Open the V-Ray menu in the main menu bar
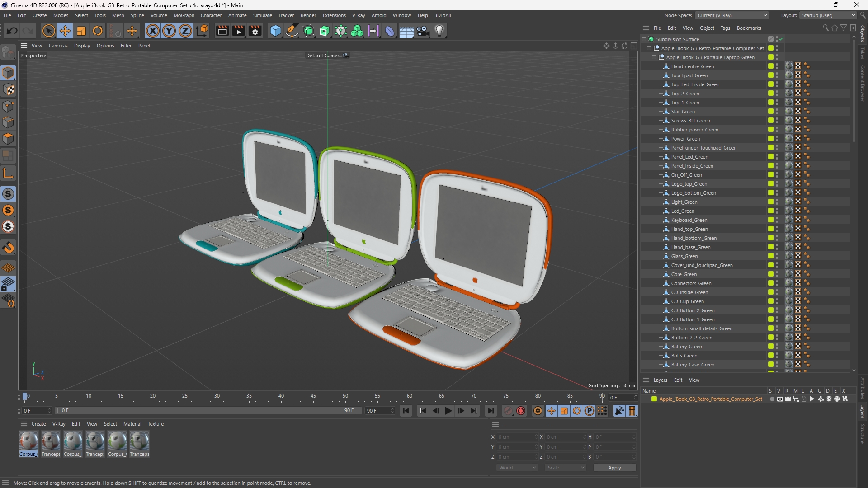 [359, 15]
